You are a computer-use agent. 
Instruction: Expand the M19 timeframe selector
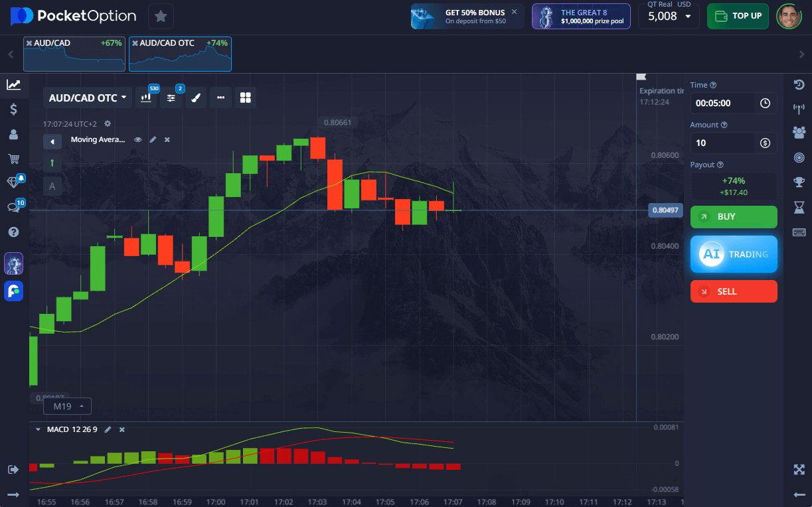[68, 406]
